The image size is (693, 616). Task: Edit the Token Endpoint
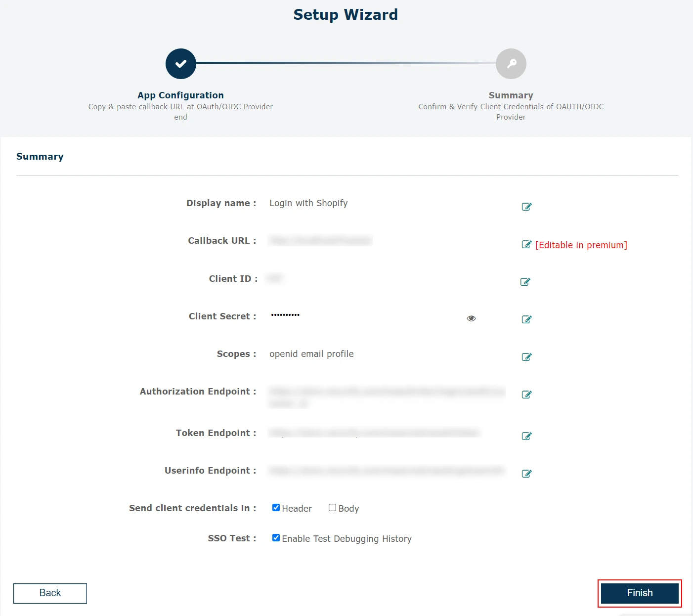click(x=526, y=436)
